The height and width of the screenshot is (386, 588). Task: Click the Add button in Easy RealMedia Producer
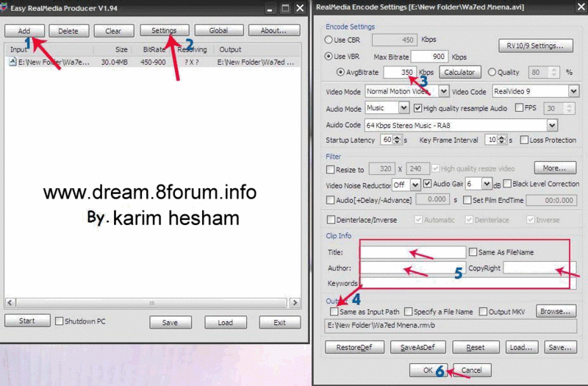(x=24, y=31)
